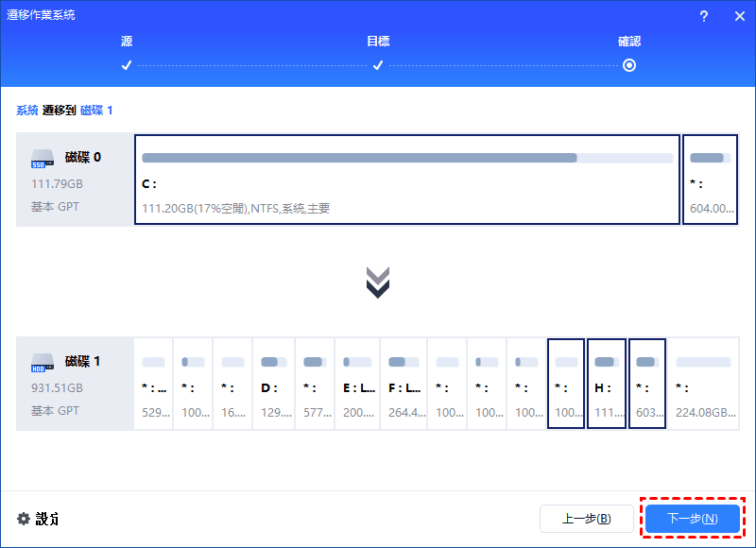
Task: Select the 224.08GB partition on 磁碟 1
Action: click(x=704, y=384)
